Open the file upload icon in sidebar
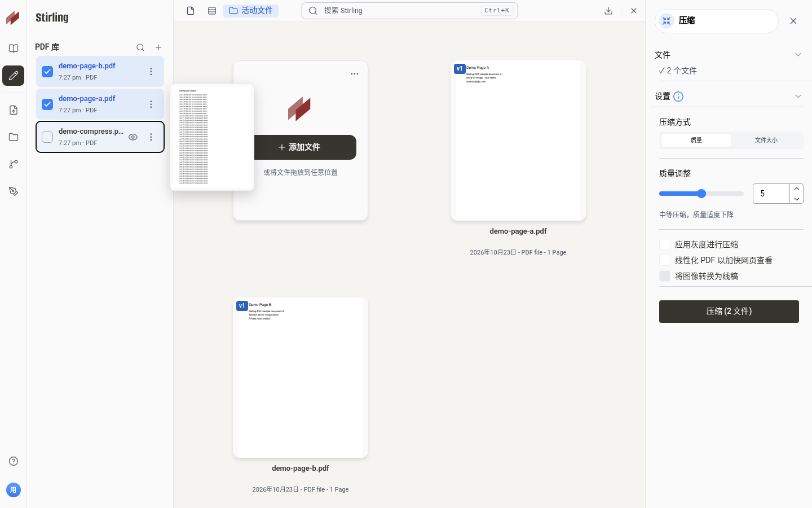 coord(14,110)
